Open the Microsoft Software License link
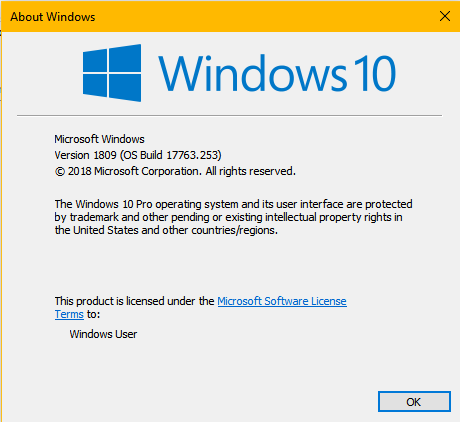460x422 pixels. [282, 301]
